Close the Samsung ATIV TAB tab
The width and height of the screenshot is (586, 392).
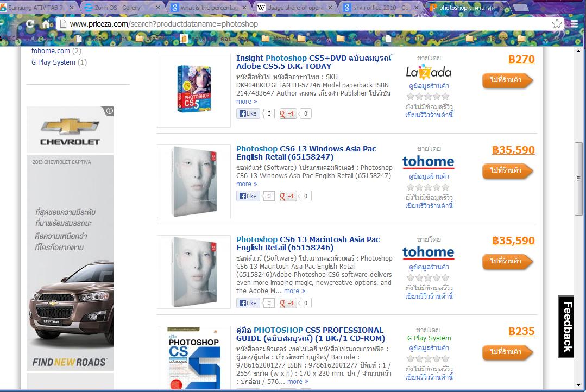[72, 8]
